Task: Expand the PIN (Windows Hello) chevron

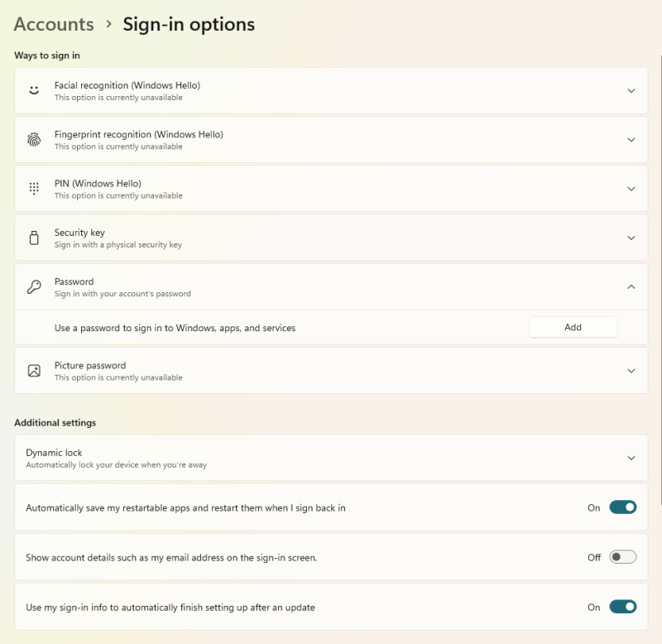Action: [x=631, y=189]
